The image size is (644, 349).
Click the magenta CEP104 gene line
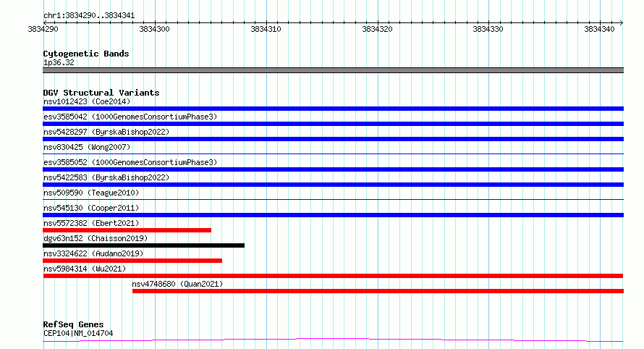coord(333,340)
